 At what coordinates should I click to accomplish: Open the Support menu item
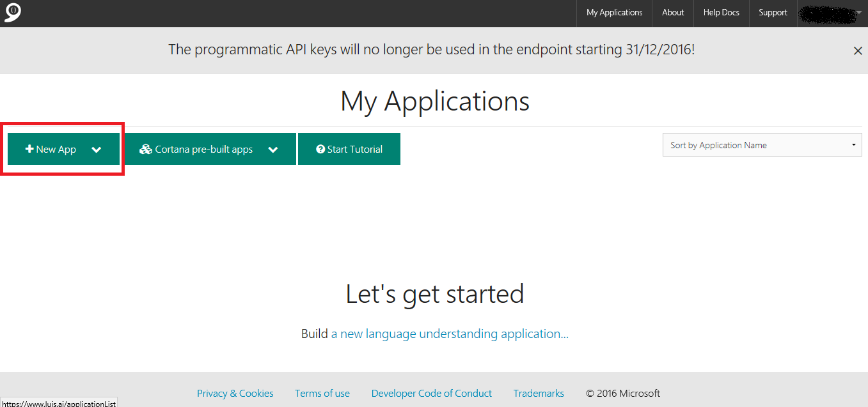click(773, 13)
